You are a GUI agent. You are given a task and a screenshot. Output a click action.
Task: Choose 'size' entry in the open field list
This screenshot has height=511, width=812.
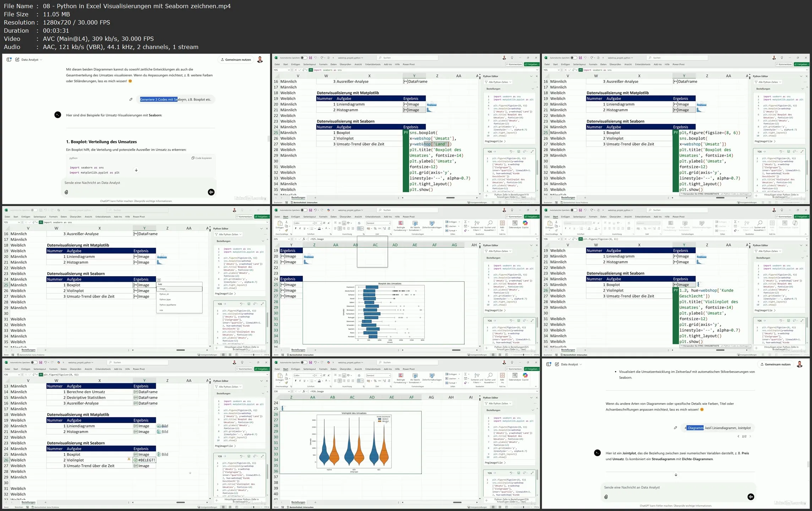pyautogui.click(x=162, y=310)
